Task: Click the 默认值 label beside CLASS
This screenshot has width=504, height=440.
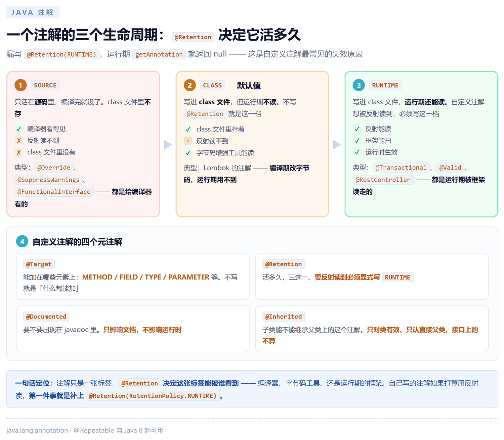Action: pos(249,86)
